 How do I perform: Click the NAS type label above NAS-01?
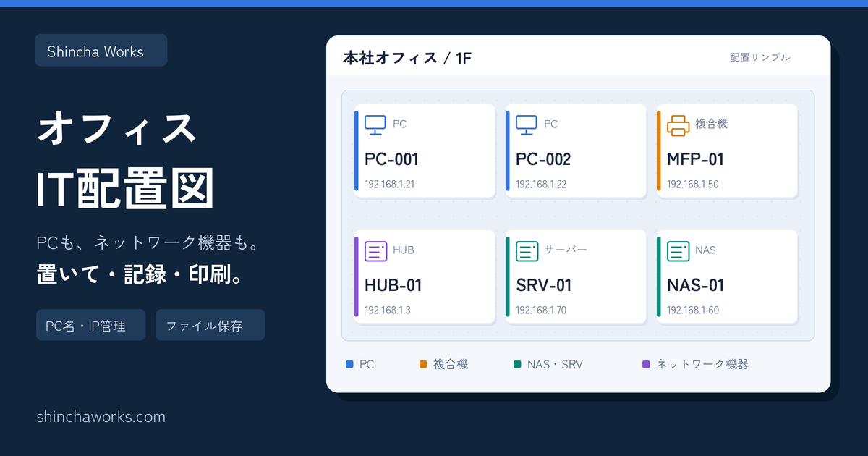pos(705,250)
